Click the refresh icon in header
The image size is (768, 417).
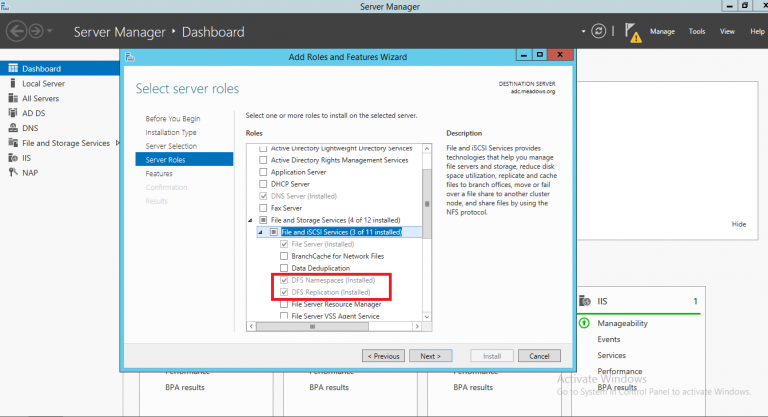tap(598, 31)
